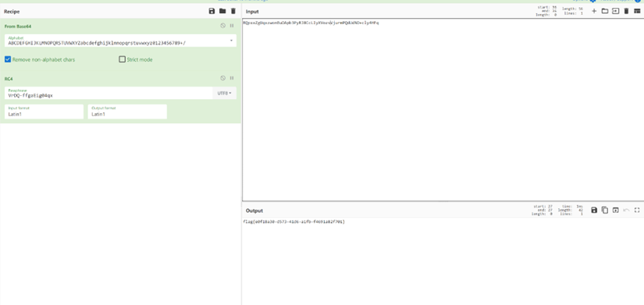Disable the RC4 operation
The image size is (644, 305).
(x=223, y=78)
